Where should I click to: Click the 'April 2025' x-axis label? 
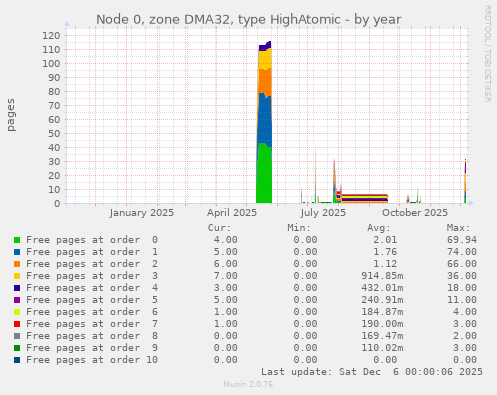(x=232, y=213)
